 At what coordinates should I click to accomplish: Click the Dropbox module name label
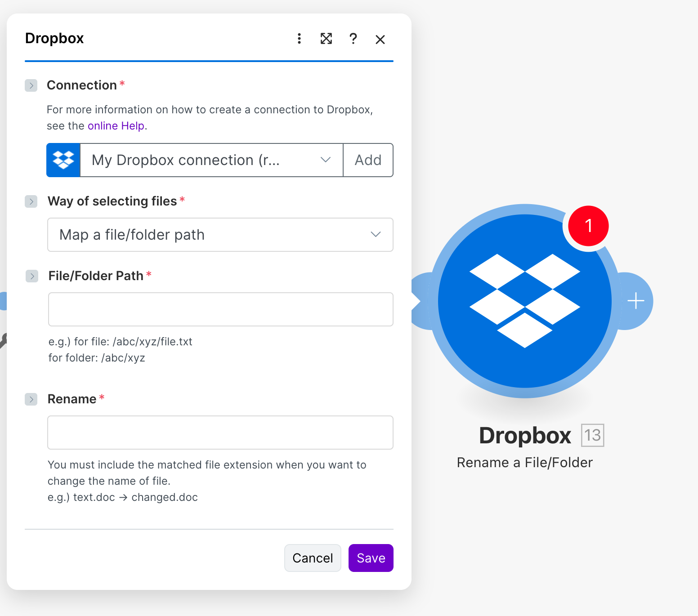click(x=525, y=435)
